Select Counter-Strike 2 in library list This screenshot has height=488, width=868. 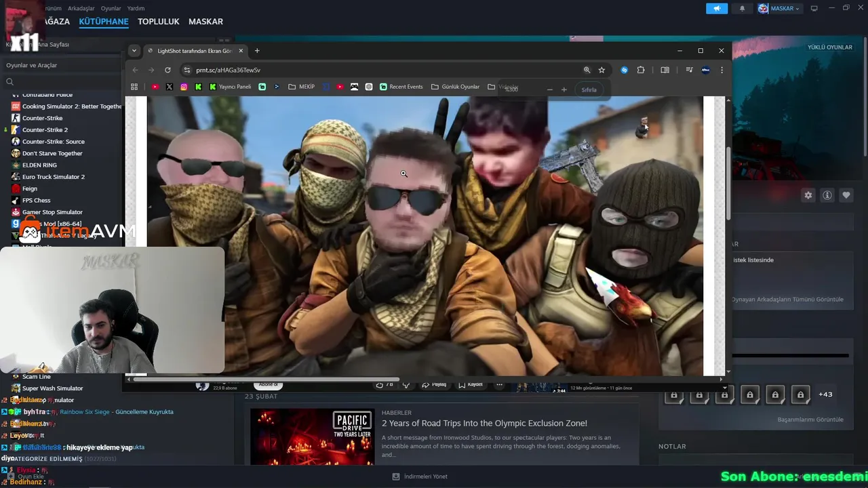pos(45,130)
